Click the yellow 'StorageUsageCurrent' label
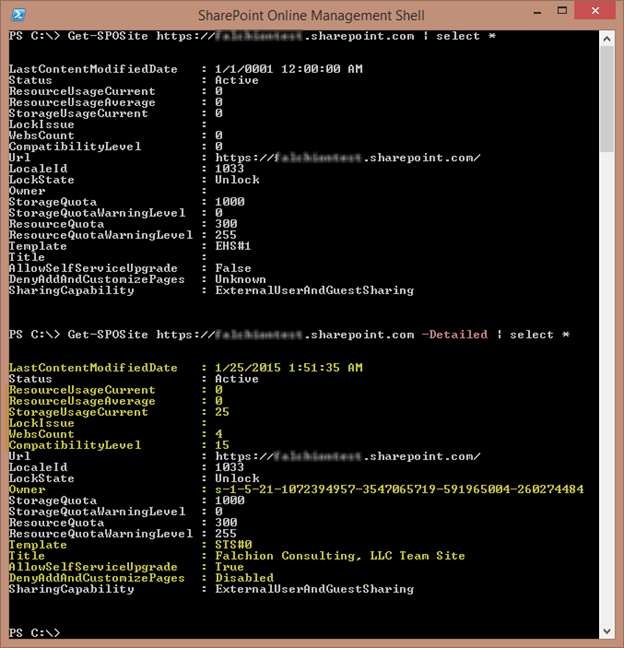Viewport: 624px width, 648px height. [79, 412]
